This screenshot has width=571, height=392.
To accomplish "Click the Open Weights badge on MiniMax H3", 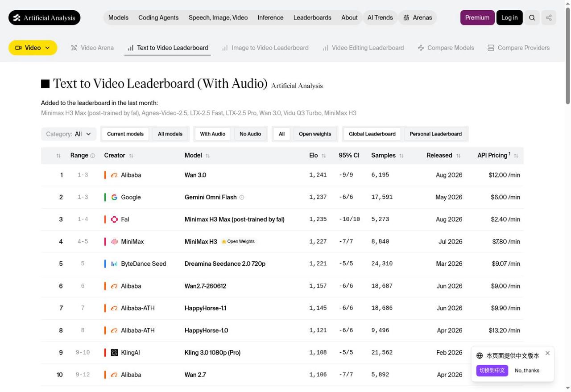I will pyautogui.click(x=238, y=242).
